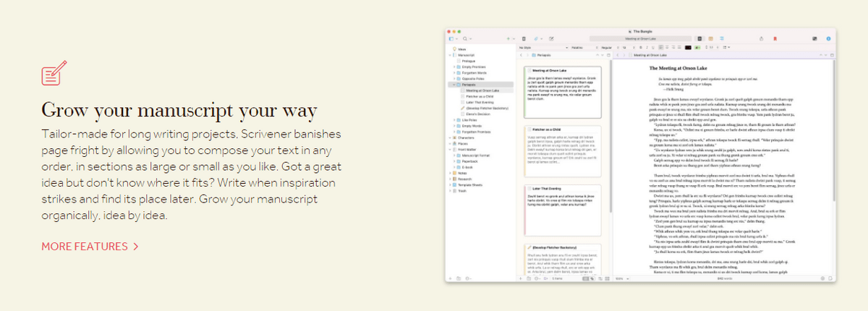Click the red manuscript pencil icon
The width and height of the screenshot is (868, 311).
tap(54, 74)
